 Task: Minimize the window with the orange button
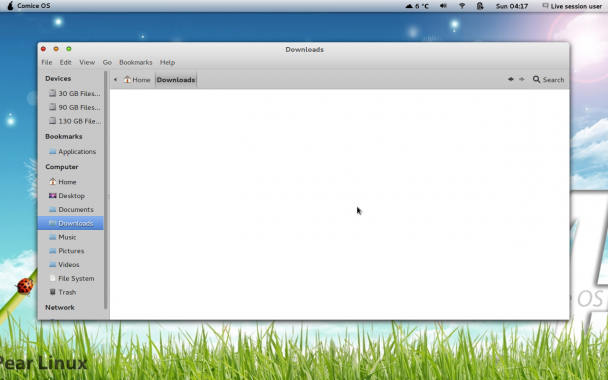[56, 49]
